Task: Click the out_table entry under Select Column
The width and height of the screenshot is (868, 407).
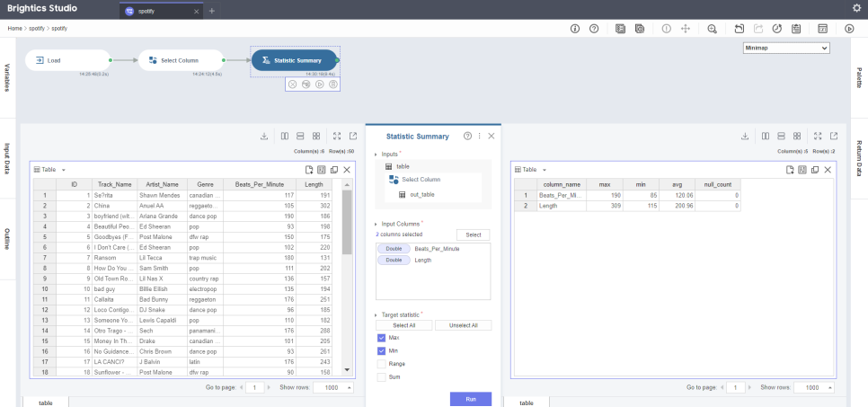Action: coord(421,194)
